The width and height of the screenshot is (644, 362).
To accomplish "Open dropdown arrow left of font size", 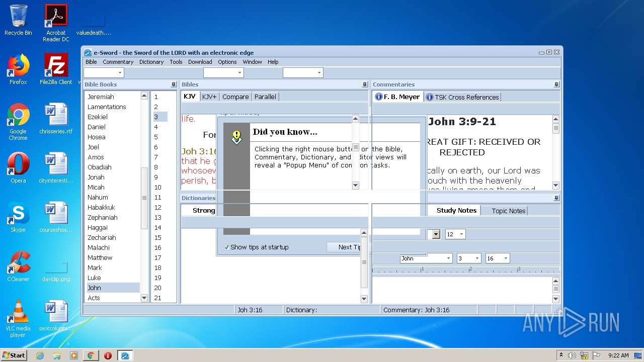I will 436,234.
